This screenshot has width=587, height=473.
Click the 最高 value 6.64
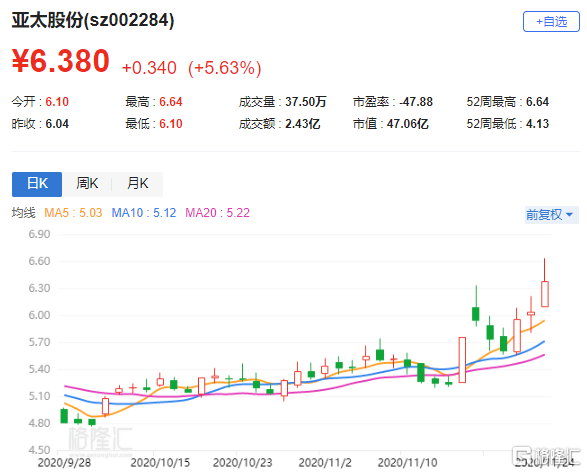[171, 102]
